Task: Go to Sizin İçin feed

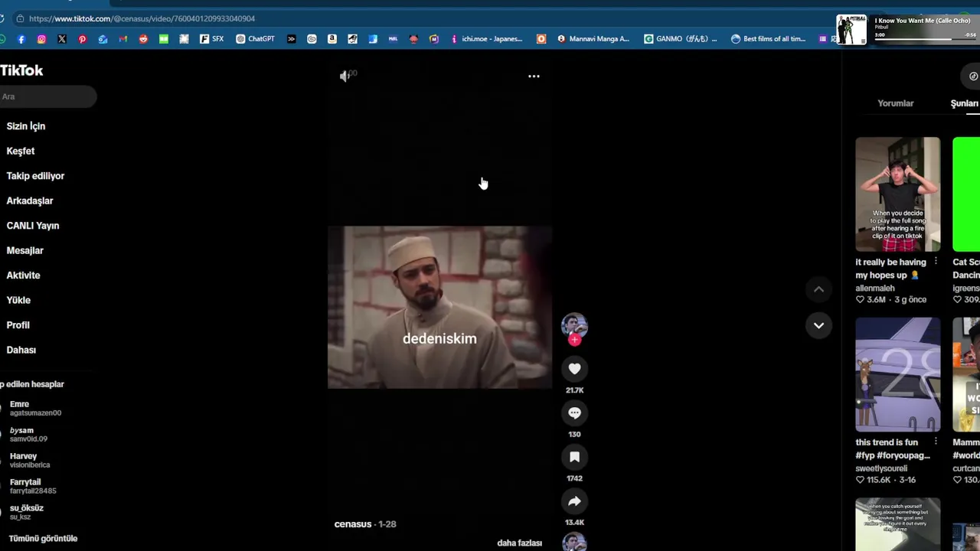Action: (x=26, y=126)
